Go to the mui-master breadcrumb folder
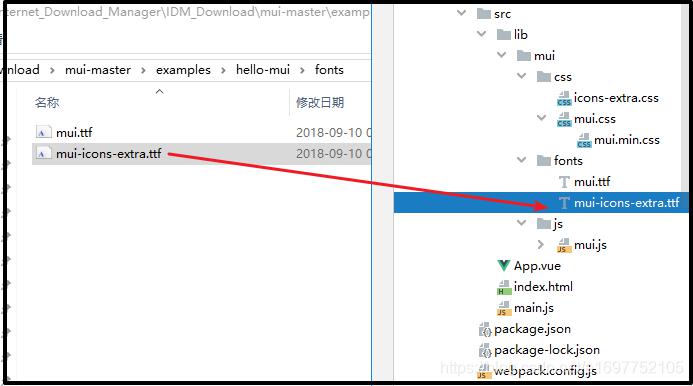 (x=98, y=70)
